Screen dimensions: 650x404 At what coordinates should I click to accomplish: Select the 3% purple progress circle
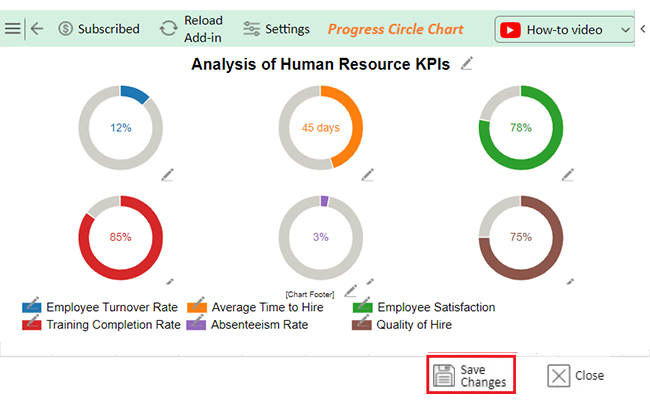click(320, 237)
